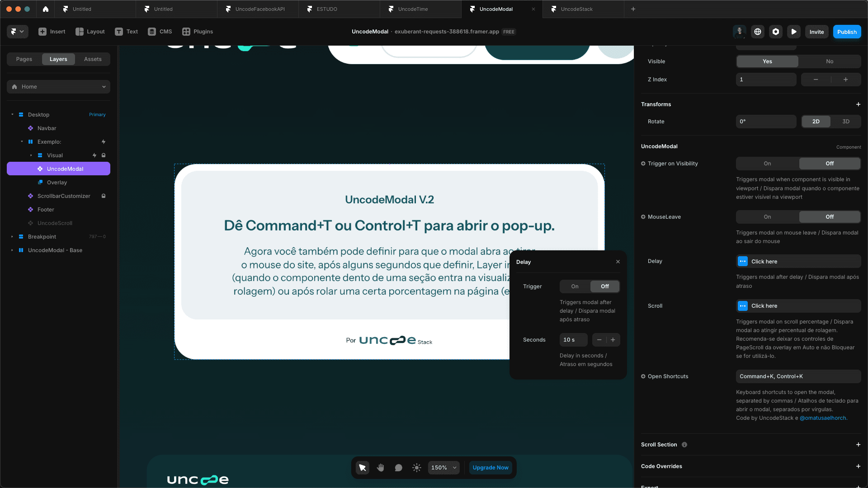
Task: Click the Z Index input field
Action: click(766, 80)
